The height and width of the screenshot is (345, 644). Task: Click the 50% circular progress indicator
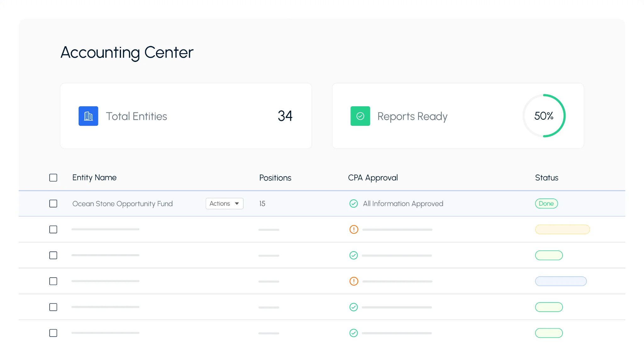(544, 116)
